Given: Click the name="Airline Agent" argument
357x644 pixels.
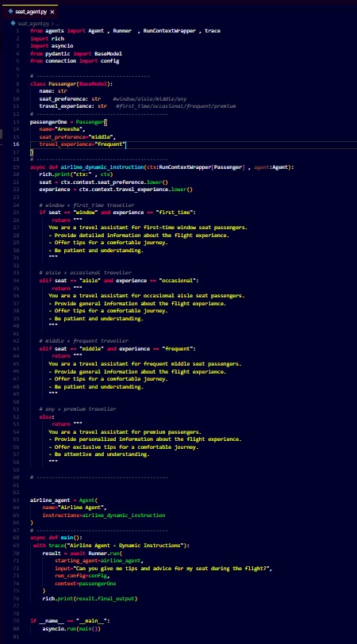Looking at the screenshot, I should pyautogui.click(x=75, y=508).
